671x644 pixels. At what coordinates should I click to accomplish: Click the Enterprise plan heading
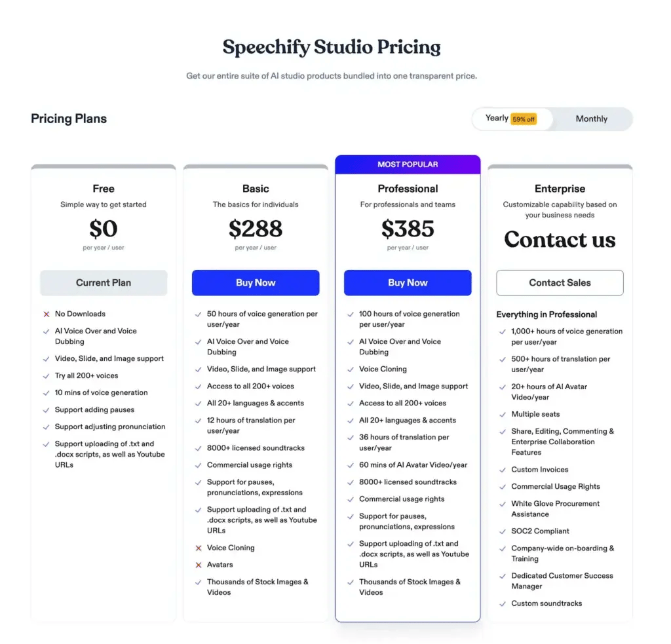560,189
